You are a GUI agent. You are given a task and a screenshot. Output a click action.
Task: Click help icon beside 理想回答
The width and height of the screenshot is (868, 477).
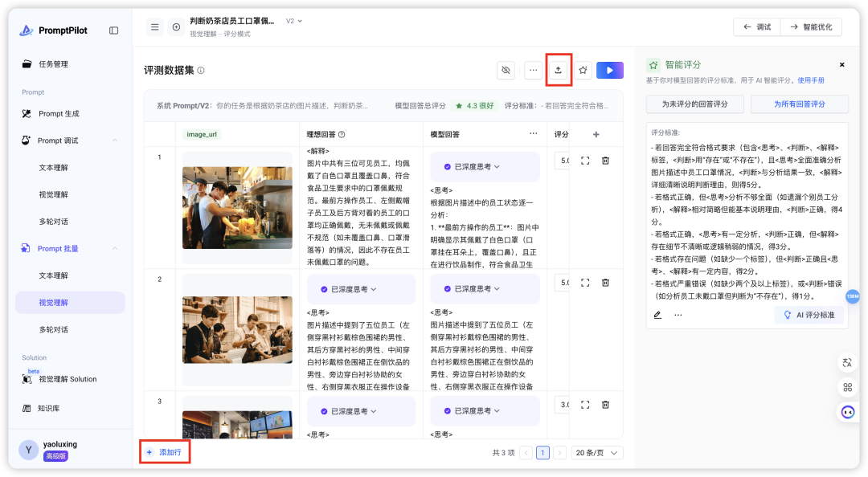click(342, 134)
